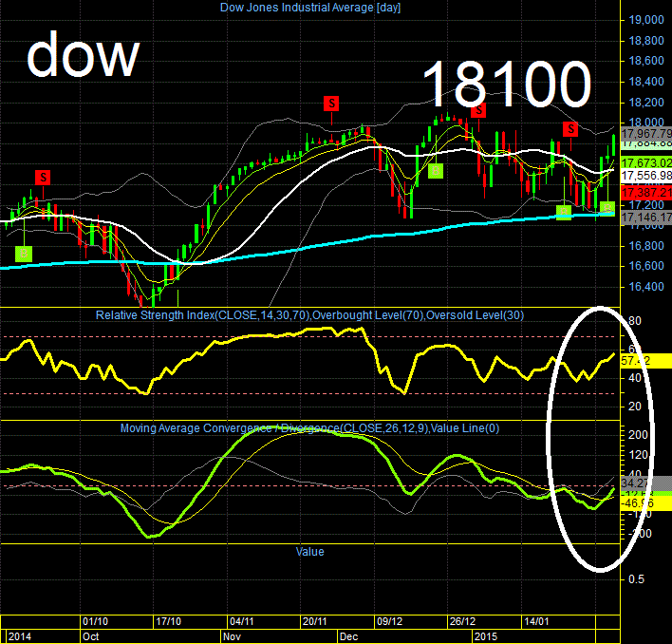Click the 18,400 price axis label
This screenshot has height=644, width=672.
645,82
